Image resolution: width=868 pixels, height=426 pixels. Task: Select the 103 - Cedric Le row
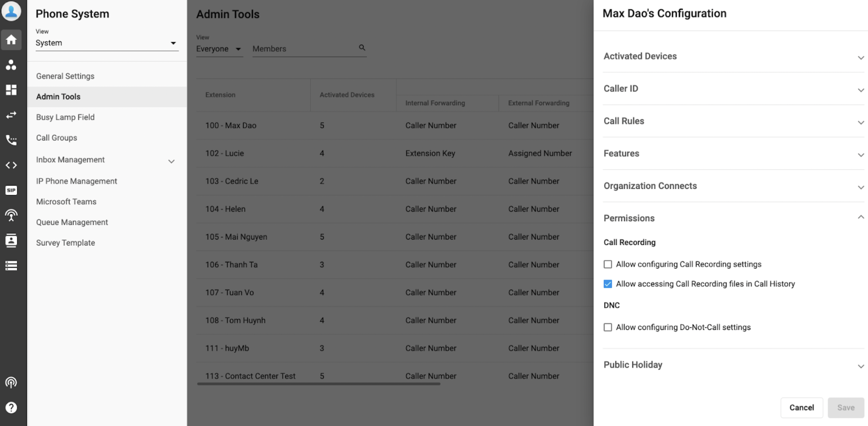tap(395, 181)
